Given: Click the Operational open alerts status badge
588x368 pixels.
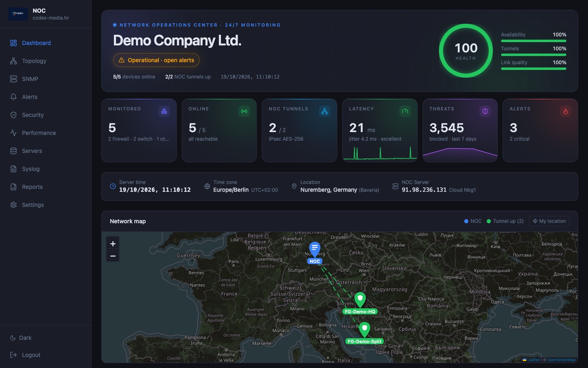Looking at the screenshot, I should click(156, 60).
